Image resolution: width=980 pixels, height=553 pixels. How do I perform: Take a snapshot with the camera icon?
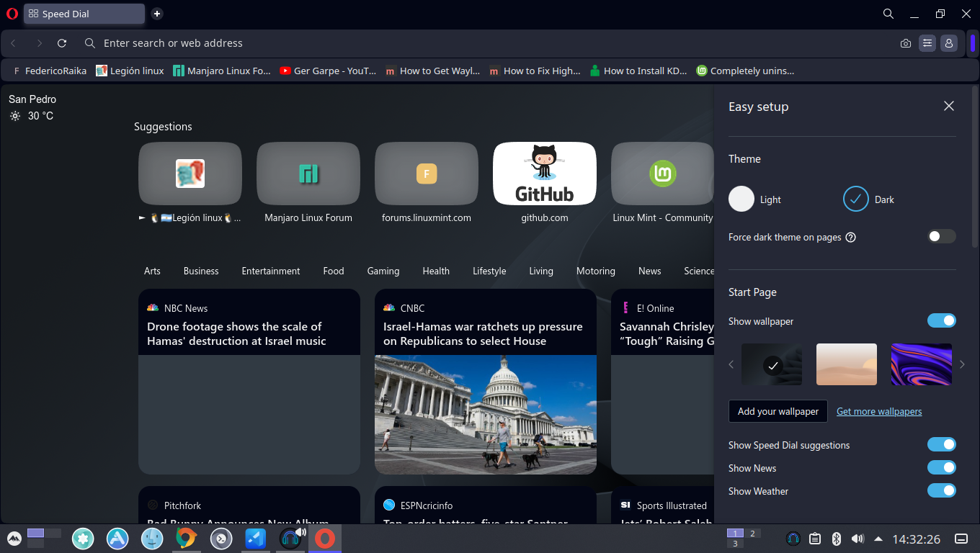coord(906,43)
